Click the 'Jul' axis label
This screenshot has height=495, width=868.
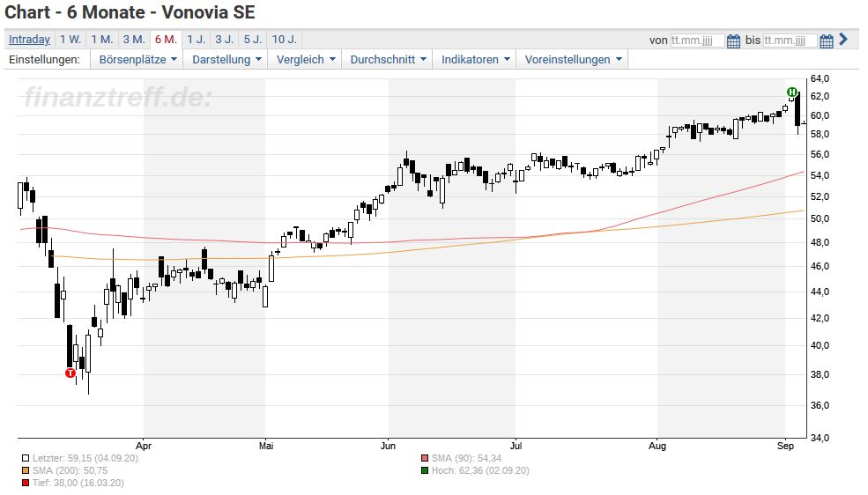coord(516,446)
